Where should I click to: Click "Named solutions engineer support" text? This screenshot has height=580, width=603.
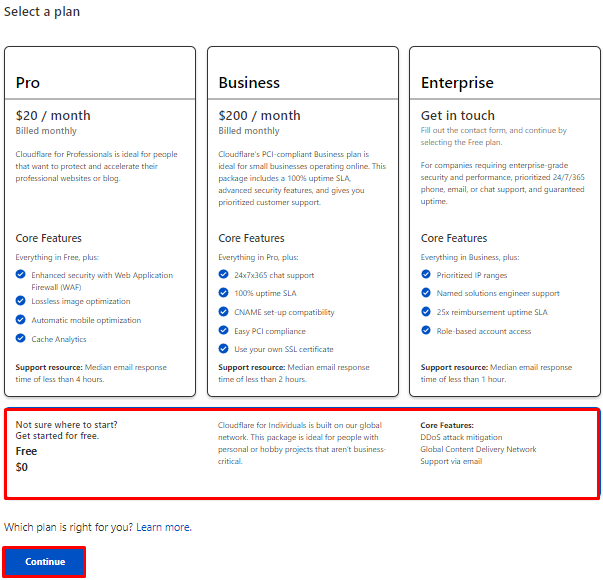(498, 293)
